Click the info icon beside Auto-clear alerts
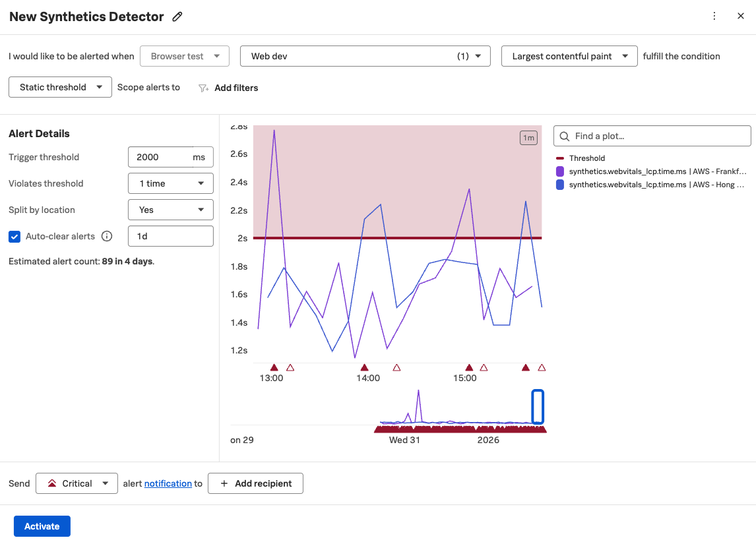756x544 pixels. click(107, 236)
